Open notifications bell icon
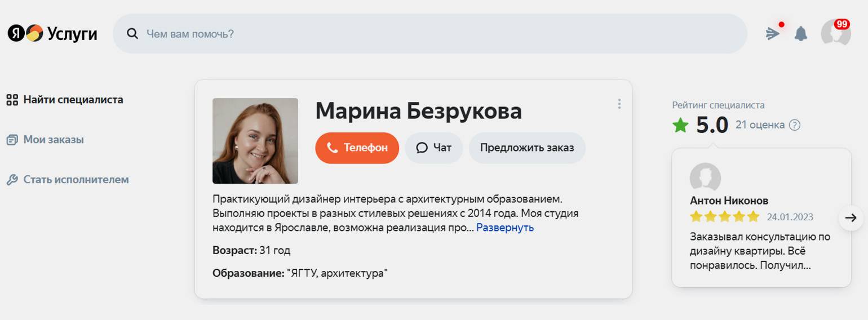Viewport: 868px width, 320px height. tap(800, 34)
